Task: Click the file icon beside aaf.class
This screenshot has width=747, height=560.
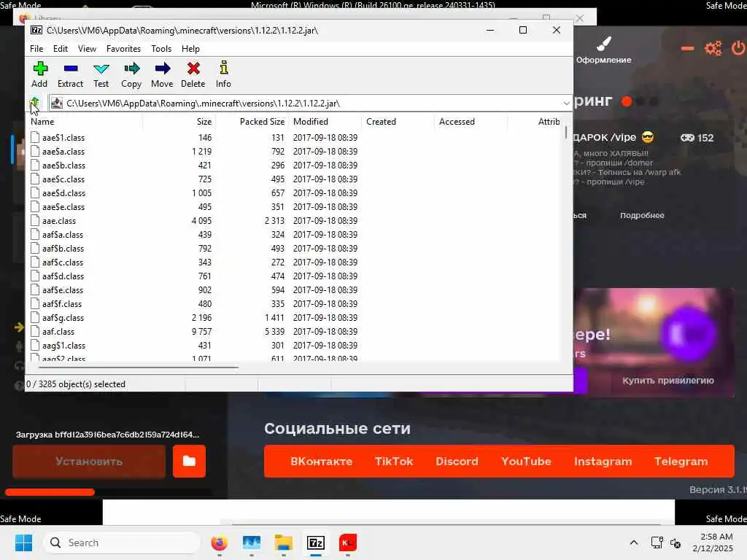Action: click(35, 331)
